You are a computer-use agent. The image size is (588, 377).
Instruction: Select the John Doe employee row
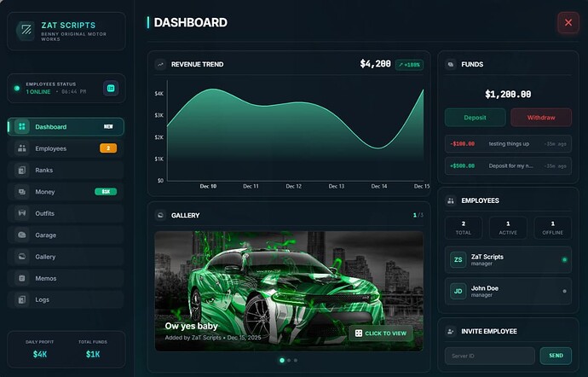click(x=508, y=291)
